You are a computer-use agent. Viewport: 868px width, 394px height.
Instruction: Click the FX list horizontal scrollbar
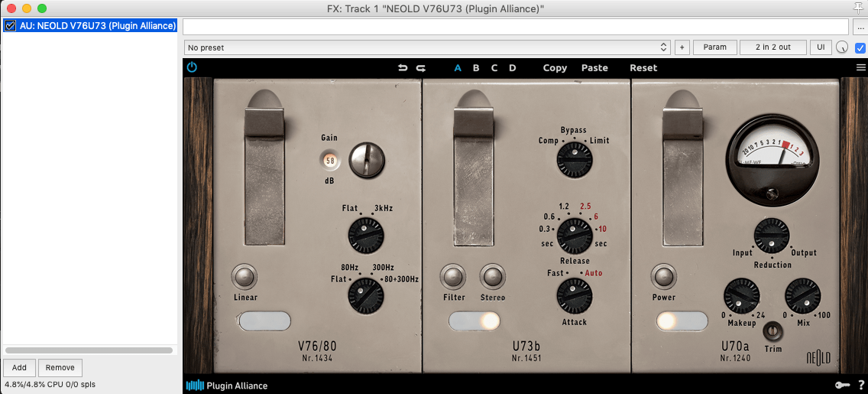pos(89,350)
